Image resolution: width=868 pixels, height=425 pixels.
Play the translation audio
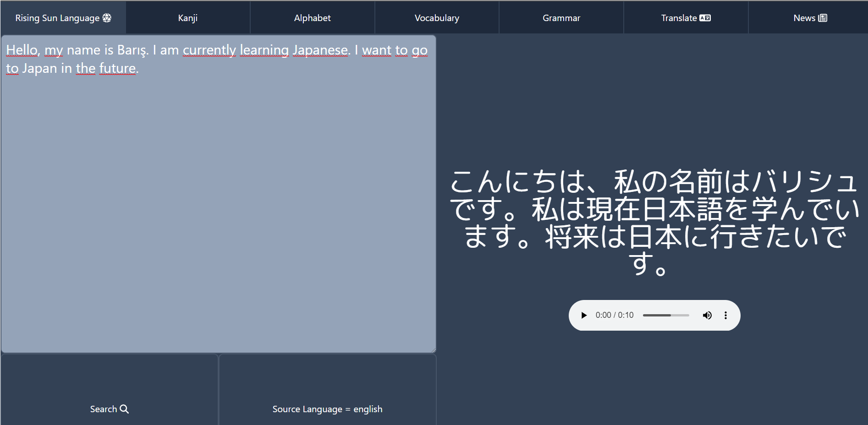[583, 315]
